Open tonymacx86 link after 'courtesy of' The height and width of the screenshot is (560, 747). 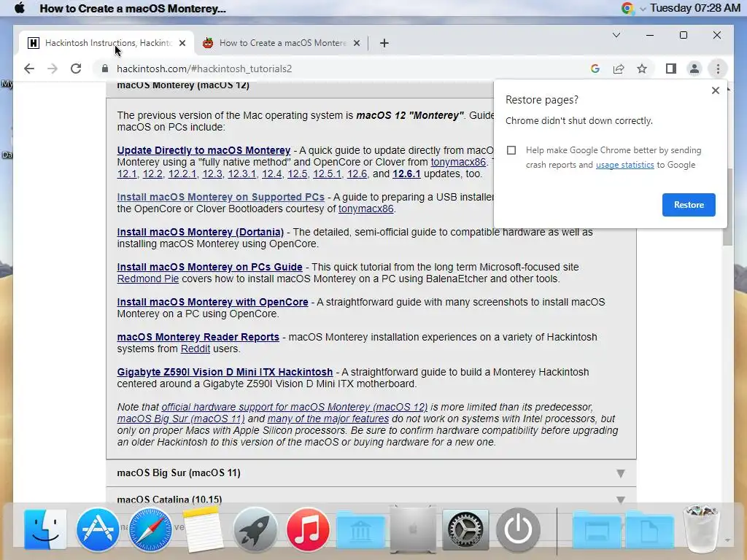click(366, 209)
